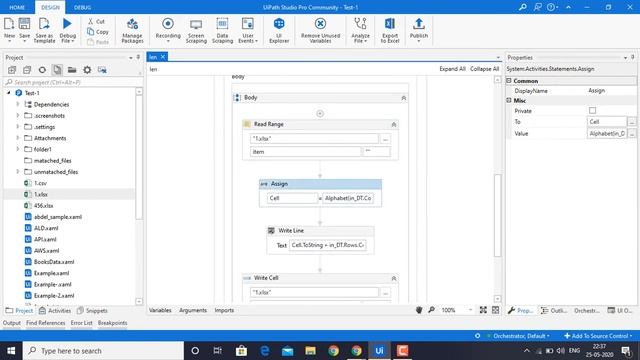Click Expand All icon in Project panel

pos(12,70)
